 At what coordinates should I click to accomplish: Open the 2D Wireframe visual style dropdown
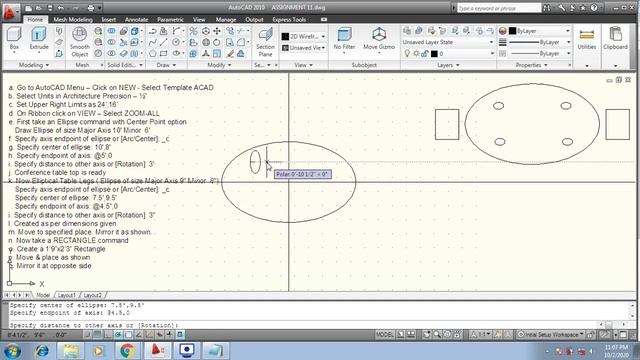(323, 36)
